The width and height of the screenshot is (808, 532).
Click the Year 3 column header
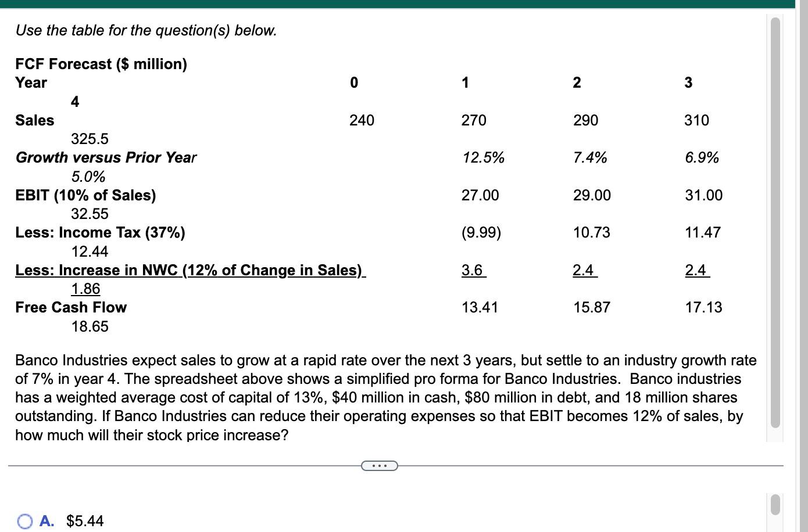pos(688,83)
